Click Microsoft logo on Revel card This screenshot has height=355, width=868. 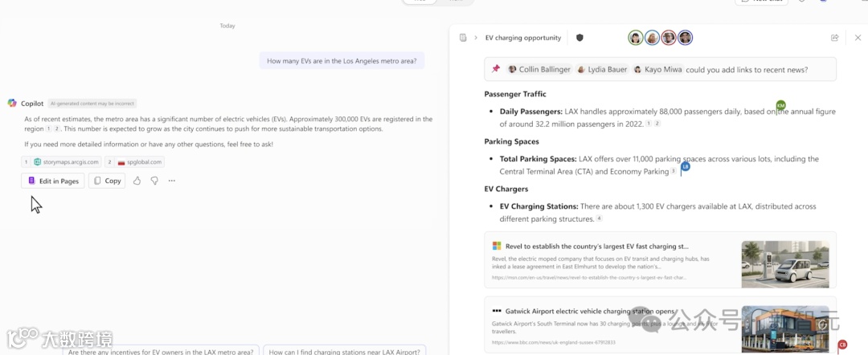[497, 246]
